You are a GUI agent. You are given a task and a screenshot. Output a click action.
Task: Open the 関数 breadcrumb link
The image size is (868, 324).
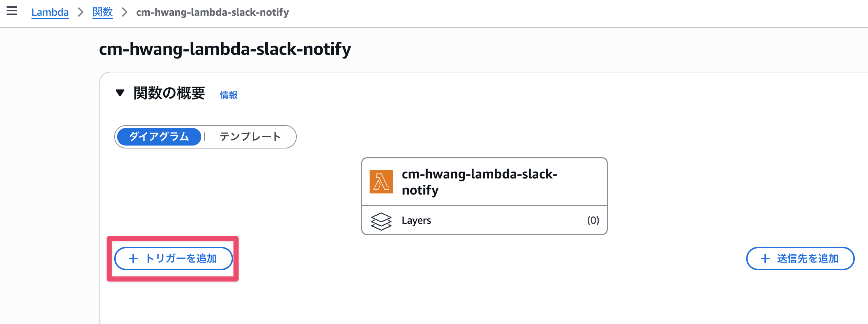pyautogui.click(x=102, y=12)
